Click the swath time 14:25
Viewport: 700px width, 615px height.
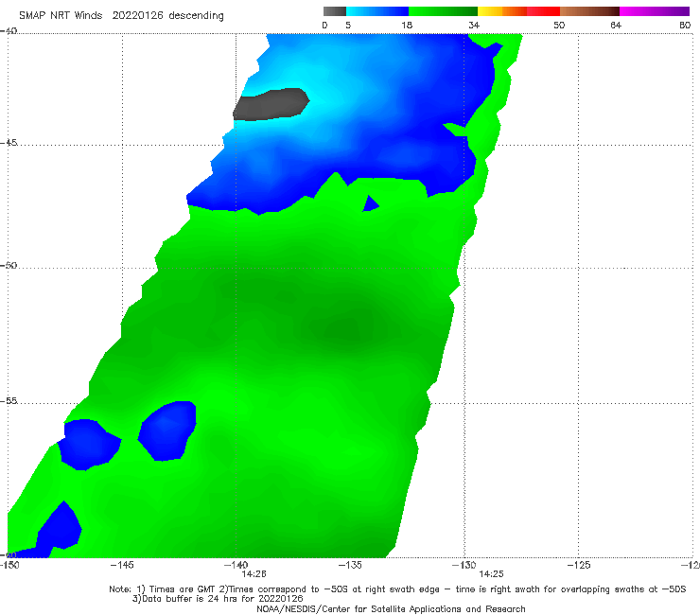[491, 574]
